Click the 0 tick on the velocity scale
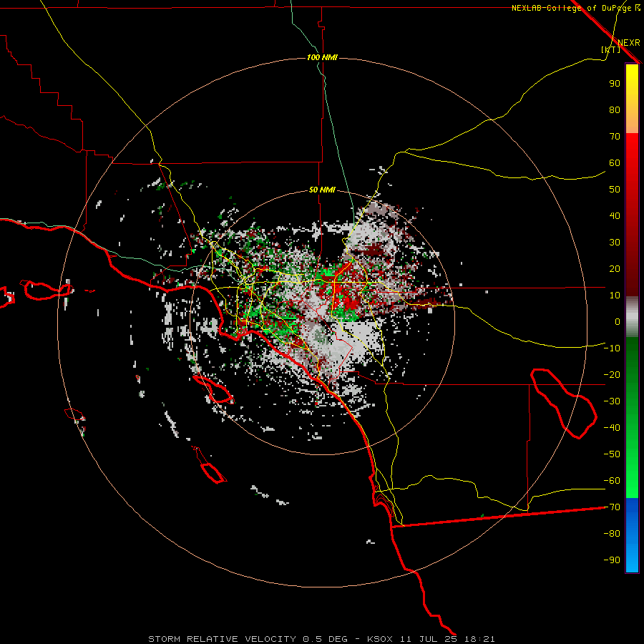This screenshot has width=644, height=644. 618,321
